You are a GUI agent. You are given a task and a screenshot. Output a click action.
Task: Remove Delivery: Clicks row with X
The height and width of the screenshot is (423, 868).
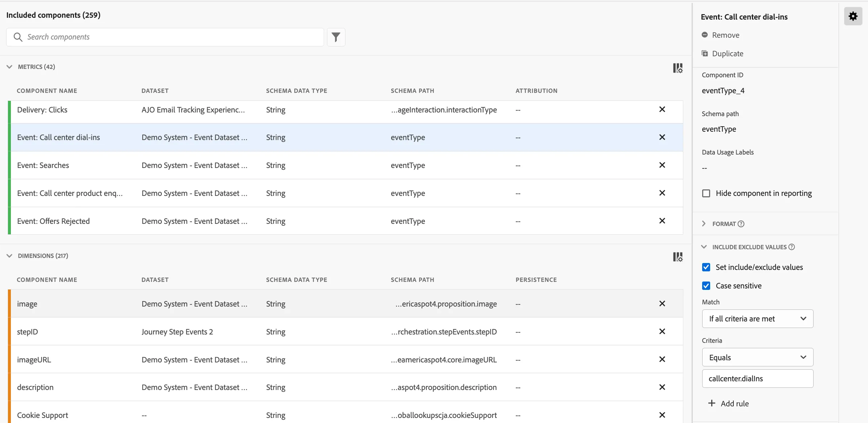click(x=662, y=109)
